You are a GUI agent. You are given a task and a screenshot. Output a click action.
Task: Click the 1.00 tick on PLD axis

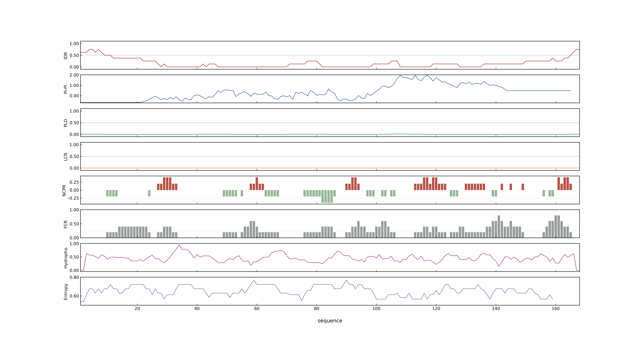pyautogui.click(x=74, y=111)
